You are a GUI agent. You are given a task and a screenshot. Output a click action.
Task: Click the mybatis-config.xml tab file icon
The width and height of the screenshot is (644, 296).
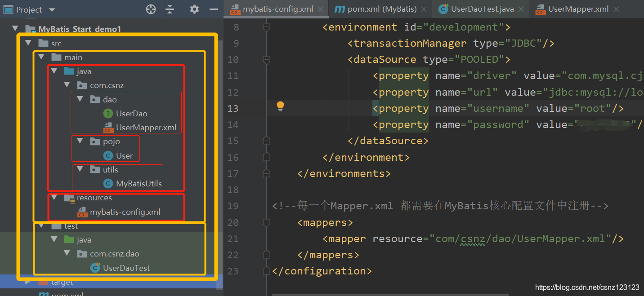tap(235, 9)
